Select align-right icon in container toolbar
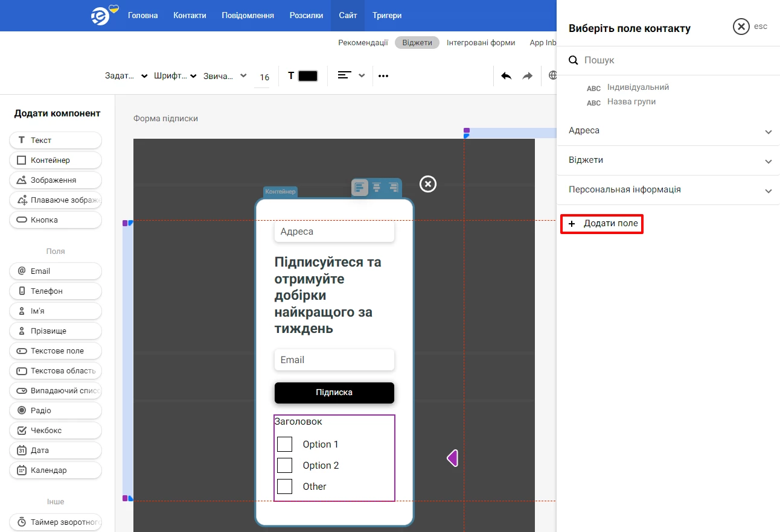 point(393,188)
